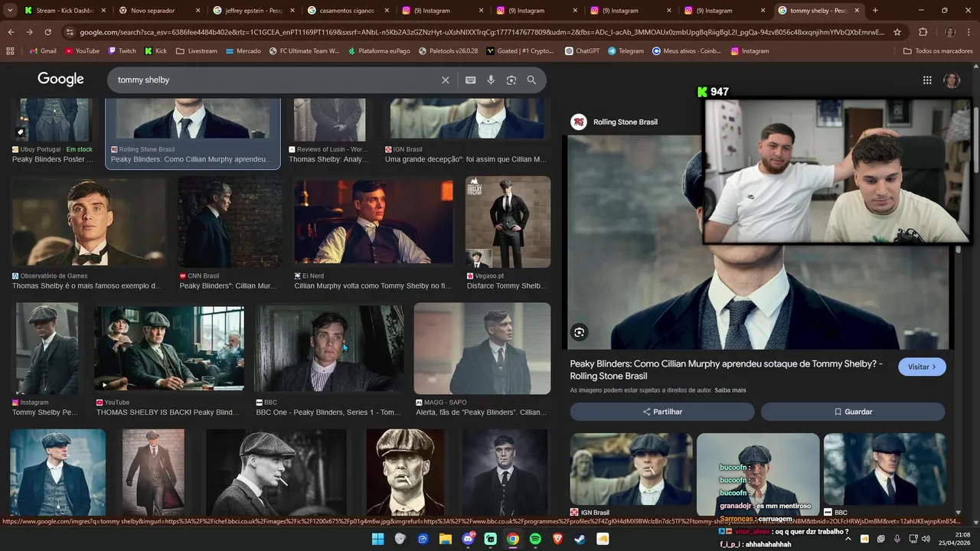This screenshot has height=551, width=980.
Task: Open the Mercado bookmarks folder
Action: [243, 51]
